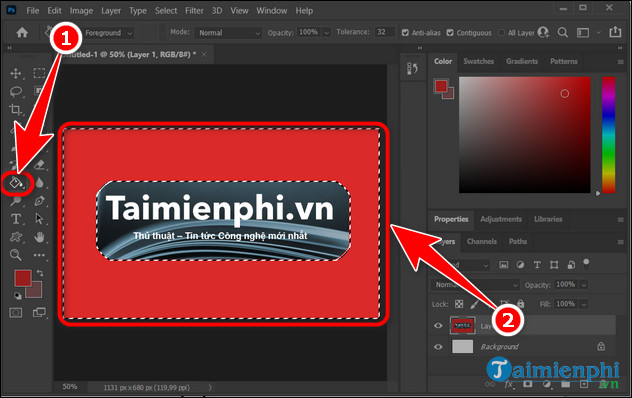Select the Horizontal Type tool

[x=16, y=219]
